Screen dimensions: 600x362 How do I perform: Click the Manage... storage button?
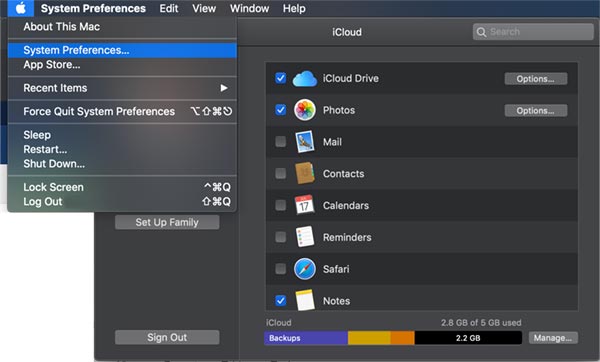pos(553,338)
